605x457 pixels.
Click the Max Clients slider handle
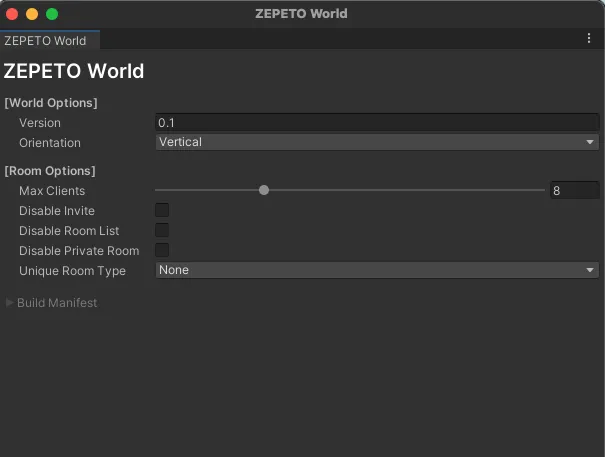point(264,190)
